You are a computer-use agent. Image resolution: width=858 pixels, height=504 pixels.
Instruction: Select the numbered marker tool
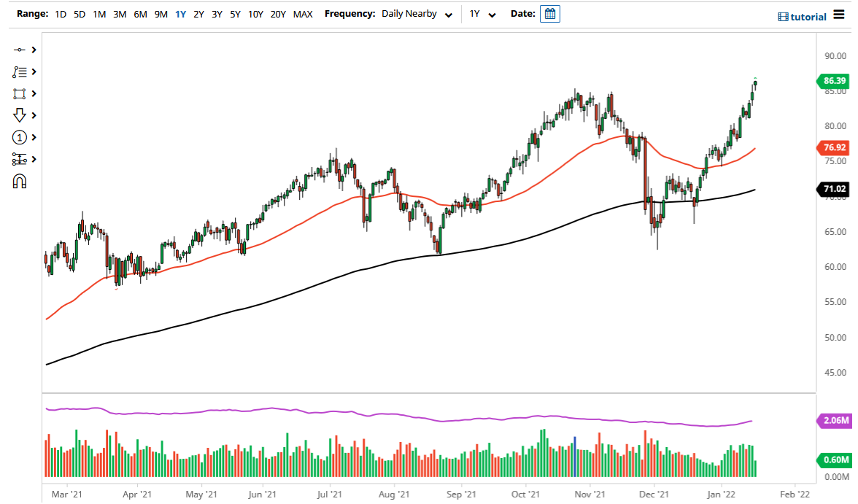click(20, 137)
